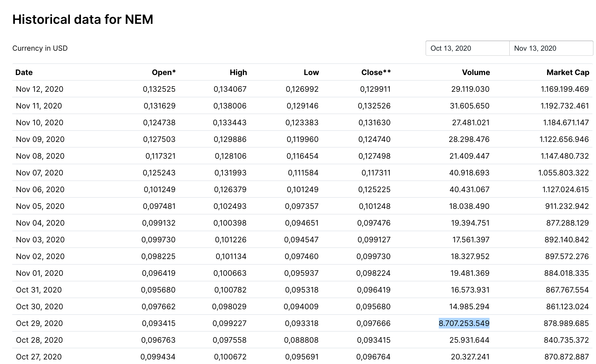Select the Close** column header
The height and width of the screenshot is (364, 596).
(376, 72)
